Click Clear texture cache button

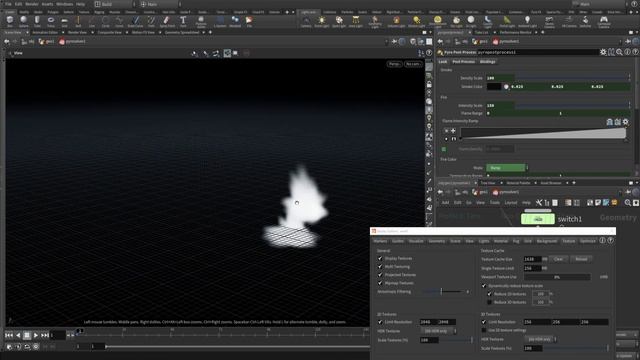click(x=558, y=259)
